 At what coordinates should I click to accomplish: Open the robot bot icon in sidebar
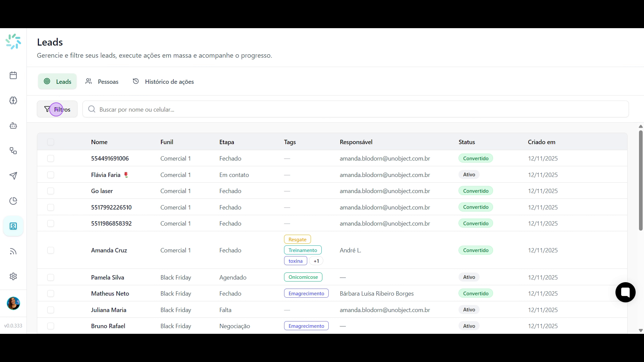point(13,126)
